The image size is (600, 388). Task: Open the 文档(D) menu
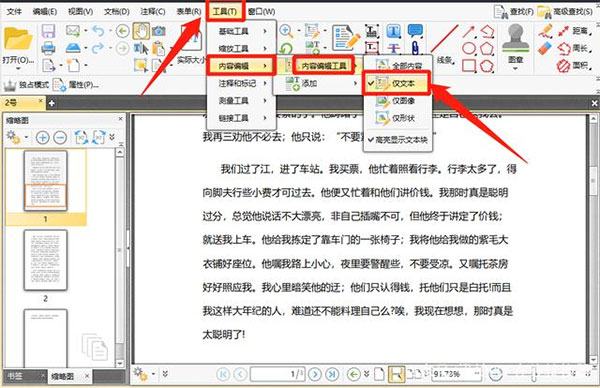(x=117, y=11)
